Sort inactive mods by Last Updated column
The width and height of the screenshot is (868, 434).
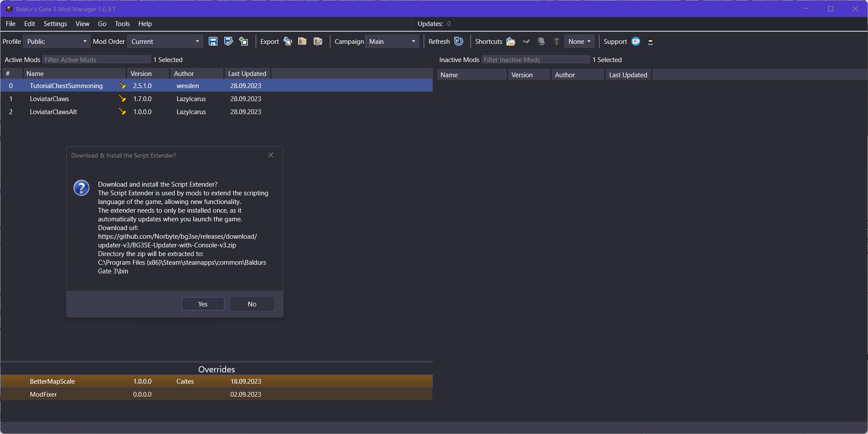point(628,75)
